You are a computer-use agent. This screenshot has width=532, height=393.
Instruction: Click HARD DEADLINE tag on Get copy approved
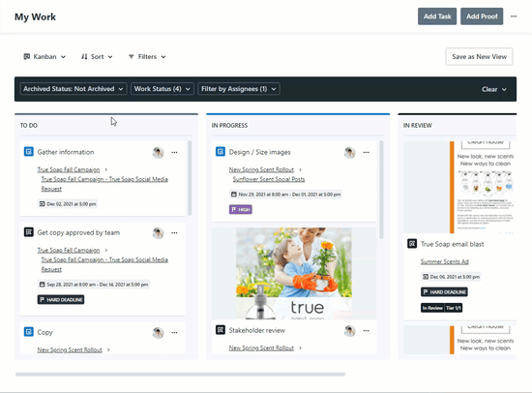(x=61, y=300)
